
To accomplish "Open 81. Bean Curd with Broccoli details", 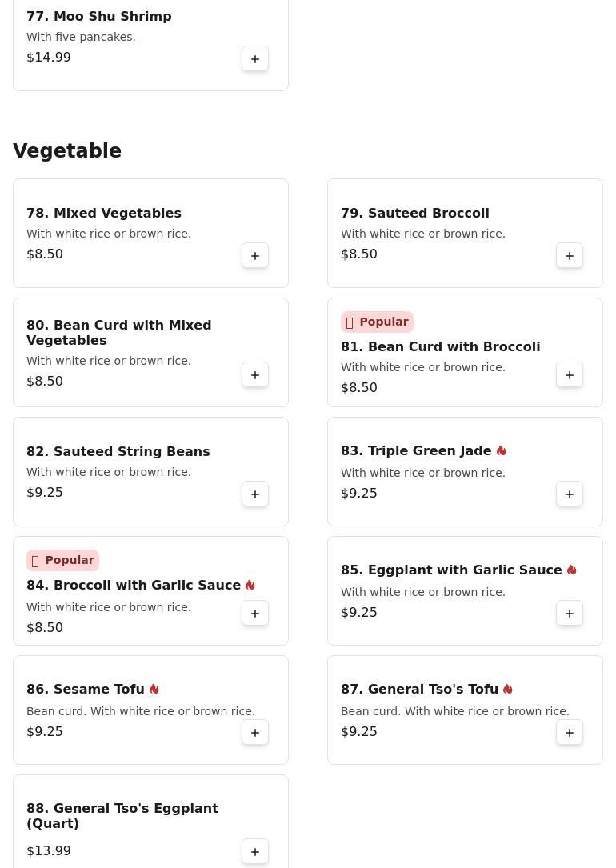I will point(440,346).
